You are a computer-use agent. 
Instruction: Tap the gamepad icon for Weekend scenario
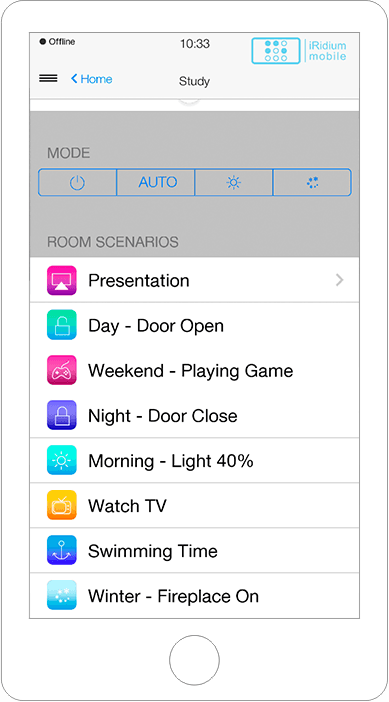coord(62,370)
